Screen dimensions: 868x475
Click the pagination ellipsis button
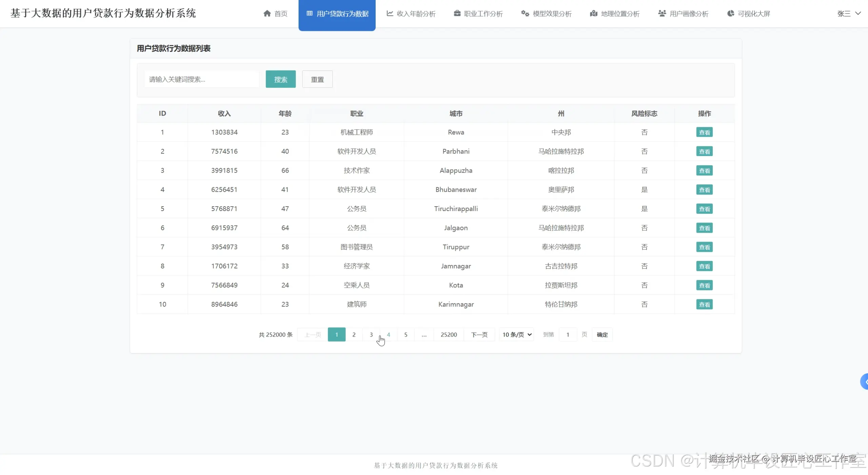[x=424, y=335]
